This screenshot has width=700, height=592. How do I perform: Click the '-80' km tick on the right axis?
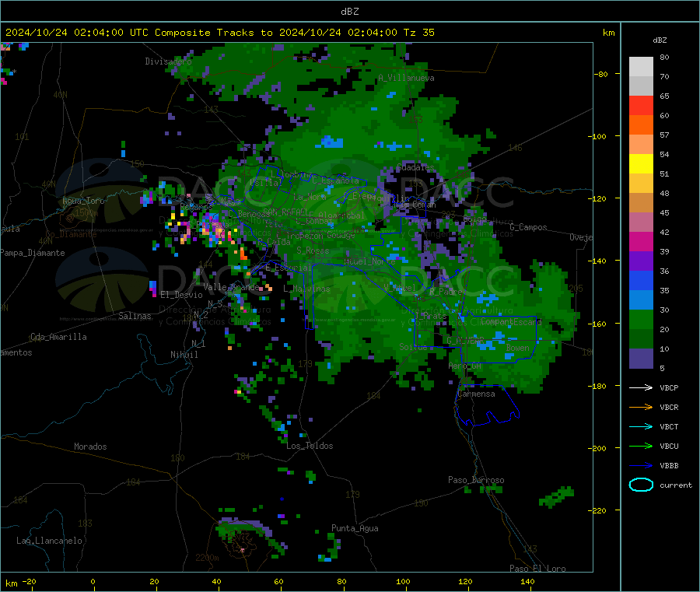click(600, 74)
